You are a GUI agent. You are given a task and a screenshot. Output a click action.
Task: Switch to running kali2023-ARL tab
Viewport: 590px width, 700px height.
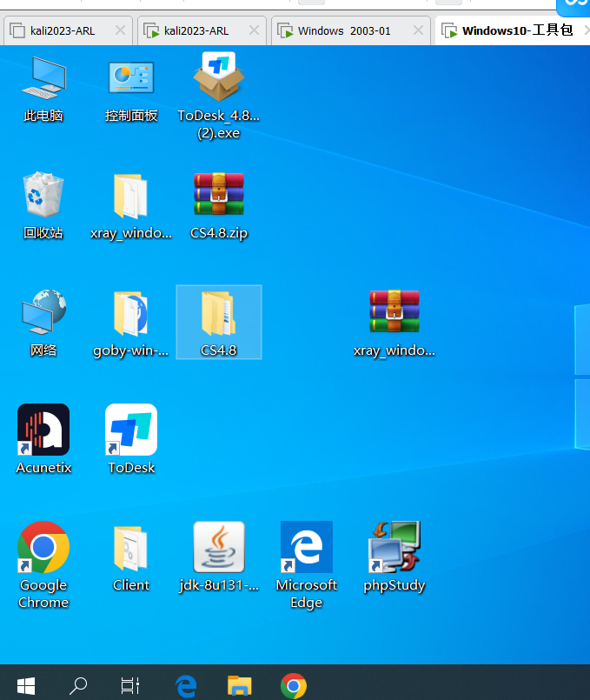(202, 30)
